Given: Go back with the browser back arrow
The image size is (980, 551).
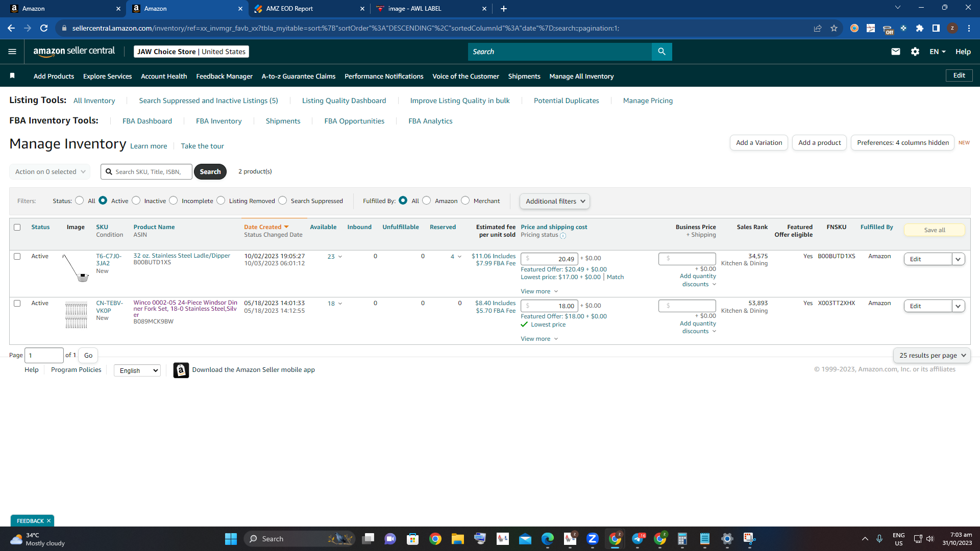Looking at the screenshot, I should coord(11,28).
